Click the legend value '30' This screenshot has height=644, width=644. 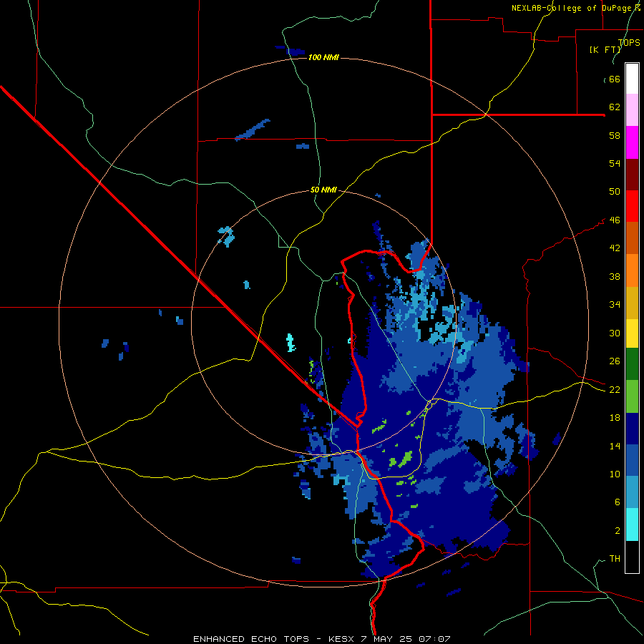(x=615, y=333)
